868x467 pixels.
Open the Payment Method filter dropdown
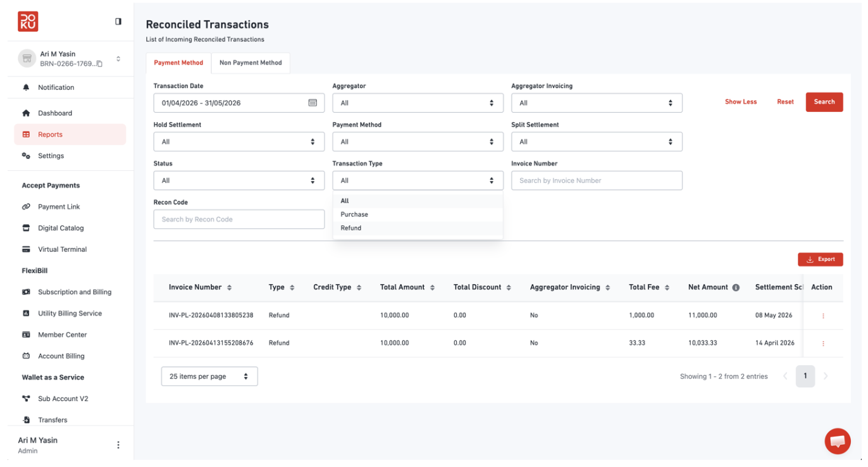(x=418, y=142)
